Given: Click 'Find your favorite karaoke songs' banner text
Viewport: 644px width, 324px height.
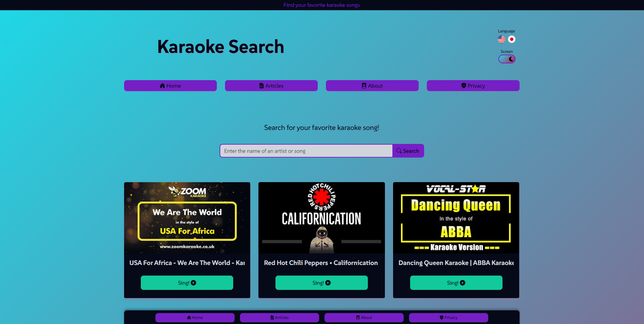Looking at the screenshot, I should coord(321,5).
